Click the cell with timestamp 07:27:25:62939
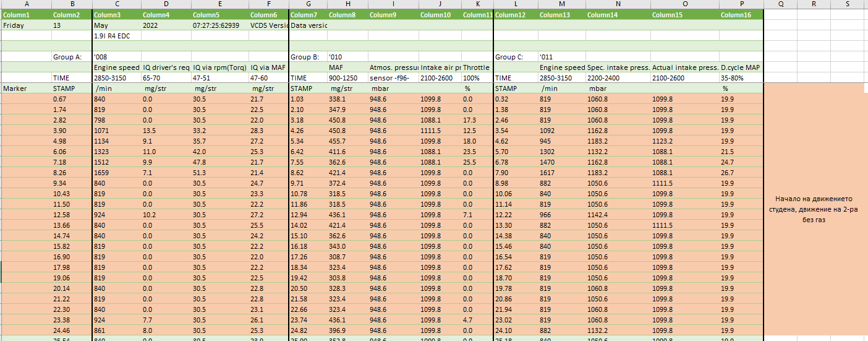This screenshot has height=341, width=868. (219, 25)
